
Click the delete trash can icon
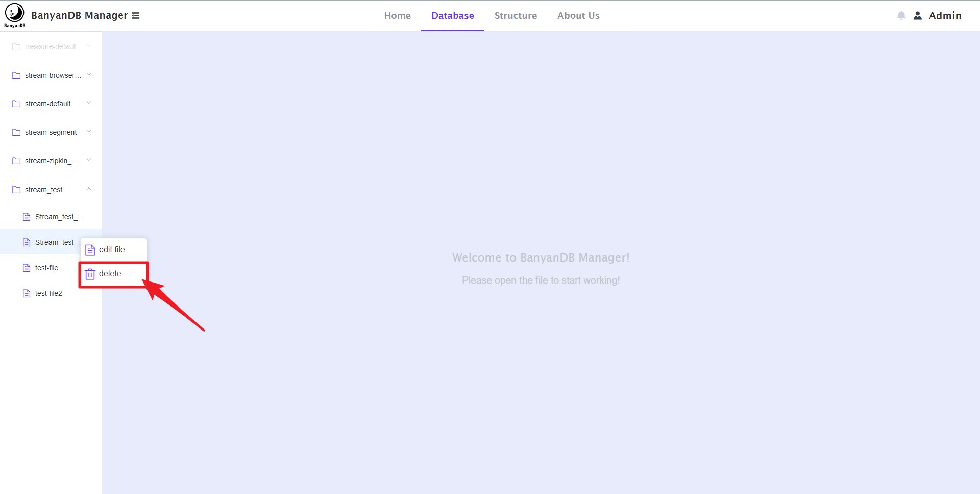(90, 274)
